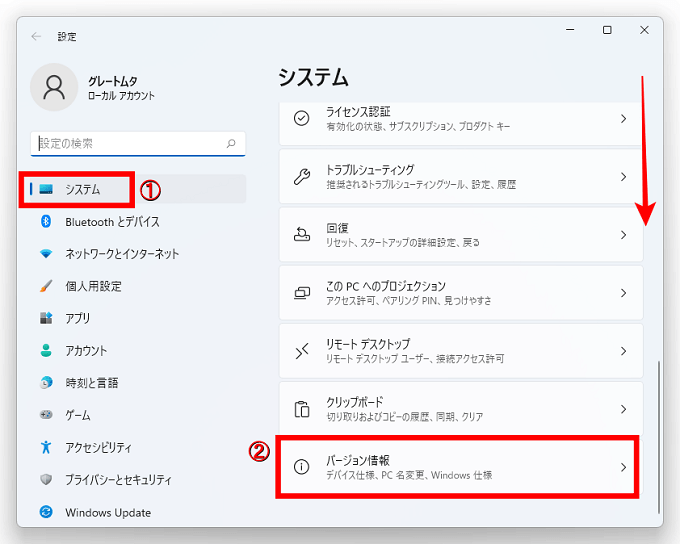Click the グレートムタ account name
680x544 pixels.
click(x=113, y=81)
